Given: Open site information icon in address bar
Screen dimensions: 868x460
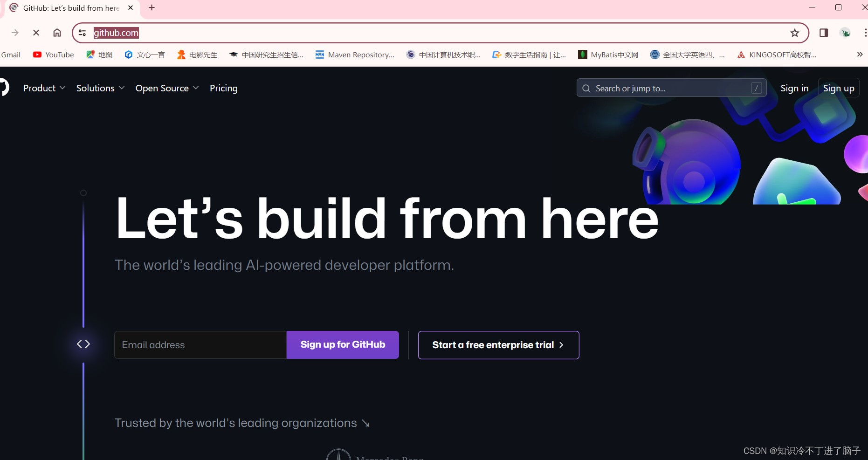Looking at the screenshot, I should (83, 33).
